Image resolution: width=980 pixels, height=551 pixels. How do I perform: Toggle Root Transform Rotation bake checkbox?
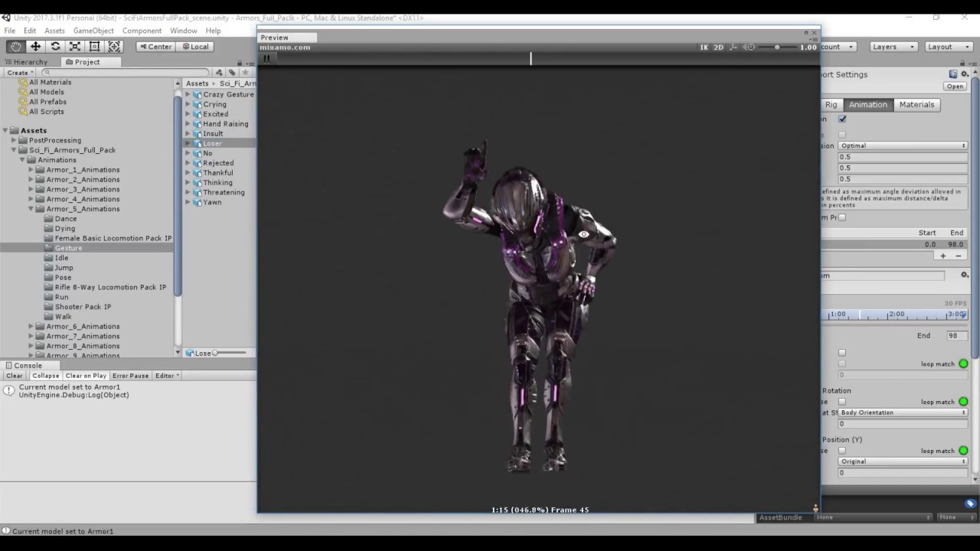pos(842,402)
